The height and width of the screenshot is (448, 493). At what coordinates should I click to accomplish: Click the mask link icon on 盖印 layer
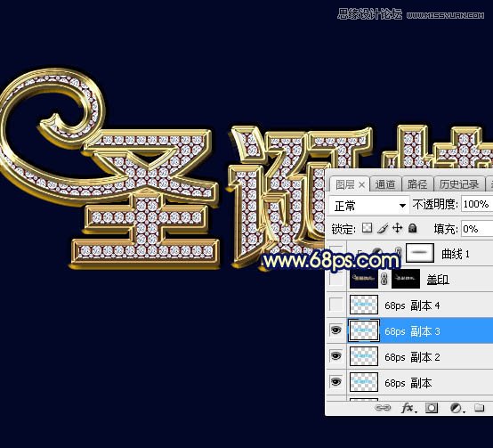384,279
